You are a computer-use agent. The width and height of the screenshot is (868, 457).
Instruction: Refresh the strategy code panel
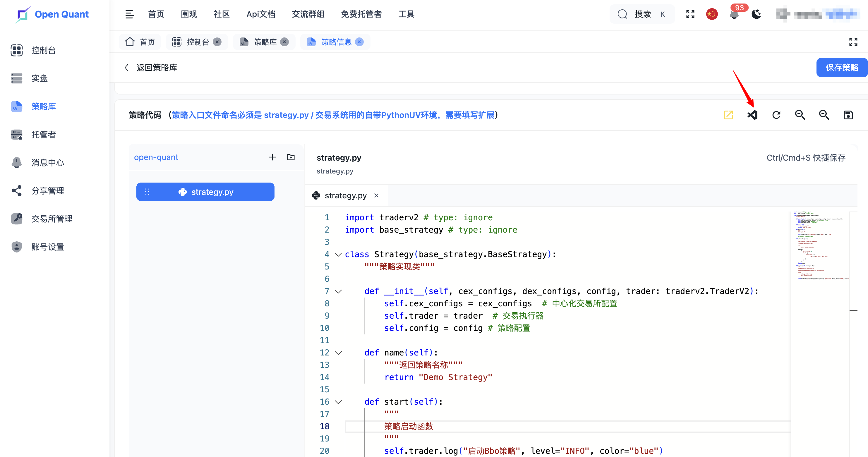click(x=776, y=115)
